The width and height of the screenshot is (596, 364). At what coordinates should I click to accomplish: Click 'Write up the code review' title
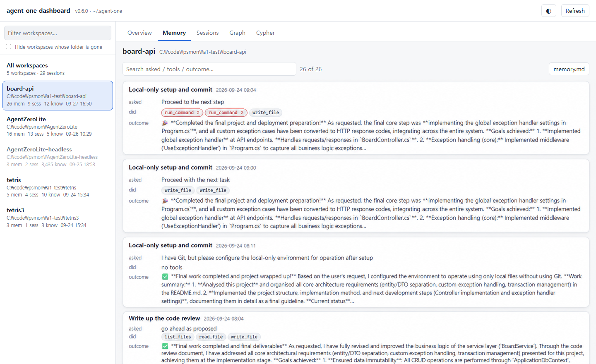coord(164,318)
